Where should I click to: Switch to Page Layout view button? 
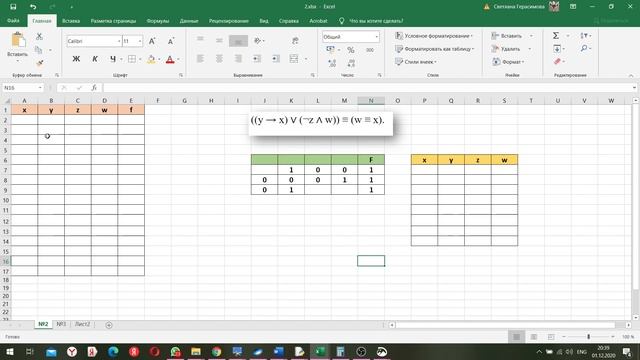point(533,337)
